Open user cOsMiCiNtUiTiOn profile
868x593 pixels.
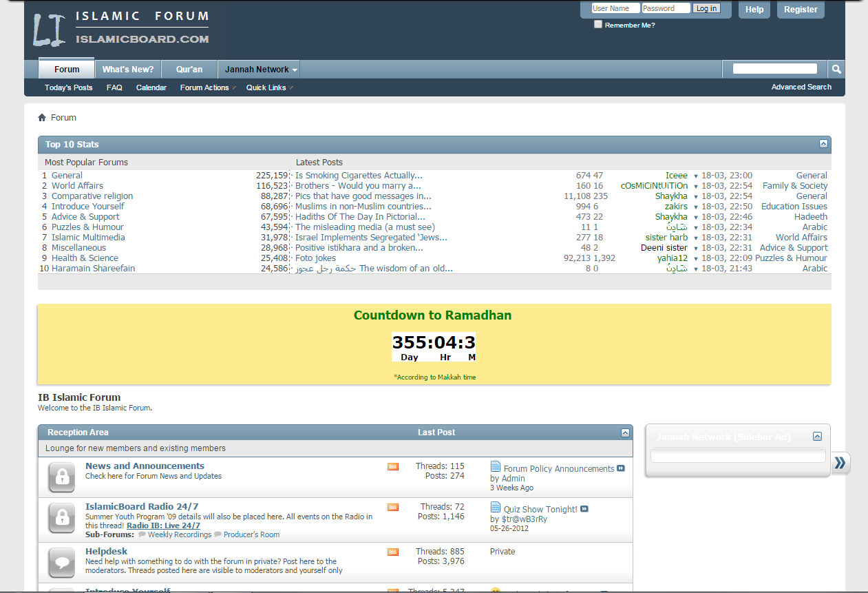pyautogui.click(x=654, y=186)
